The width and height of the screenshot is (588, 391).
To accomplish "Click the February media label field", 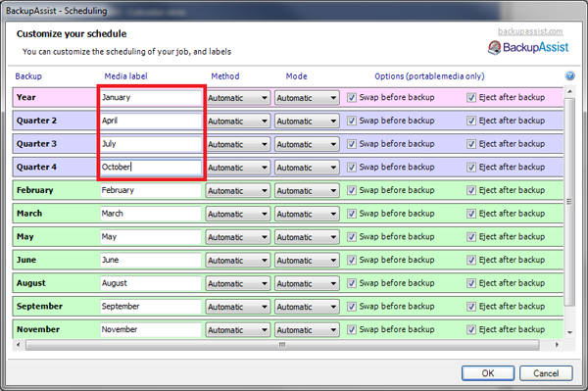I will [x=151, y=191].
